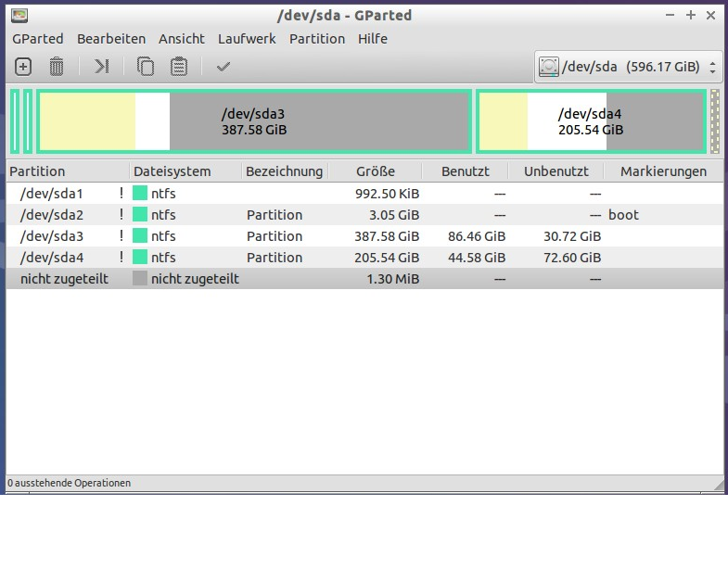This screenshot has width=728, height=569.
Task: Click the Resize/Move partition toolbar icon
Action: pos(101,67)
